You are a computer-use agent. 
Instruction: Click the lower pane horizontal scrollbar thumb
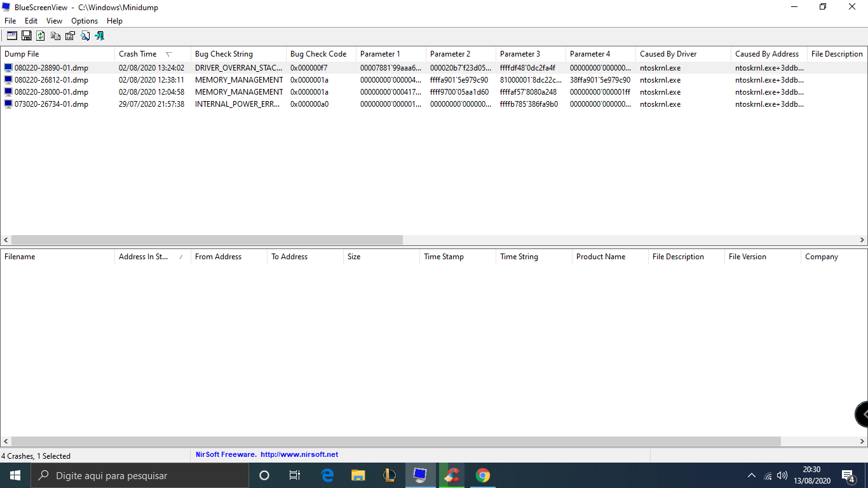pyautogui.click(x=396, y=441)
